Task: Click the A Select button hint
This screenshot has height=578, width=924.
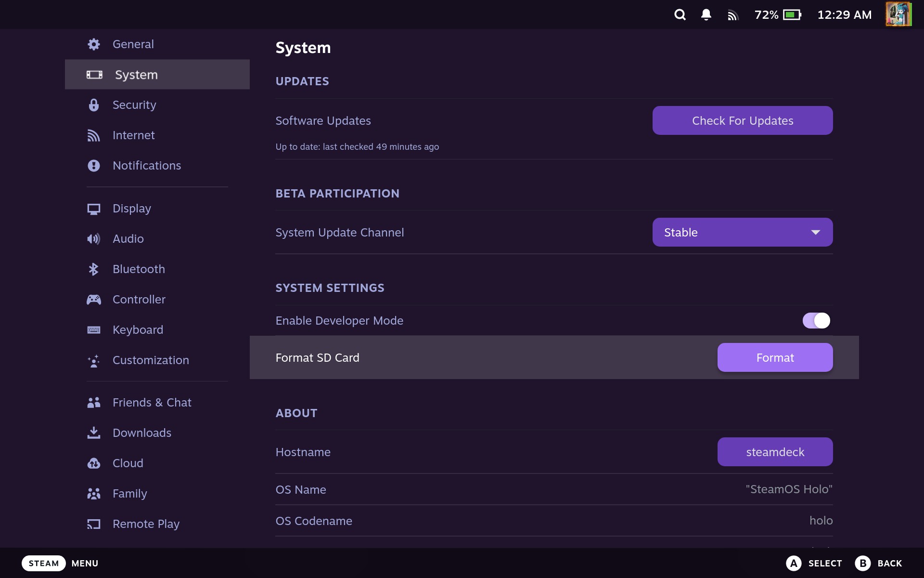Action: click(x=814, y=563)
